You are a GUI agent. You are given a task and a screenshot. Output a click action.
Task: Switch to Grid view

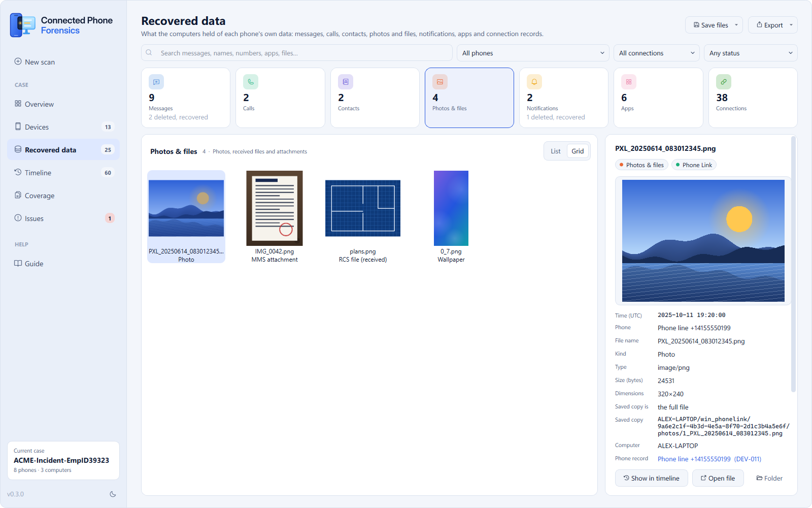pos(578,151)
